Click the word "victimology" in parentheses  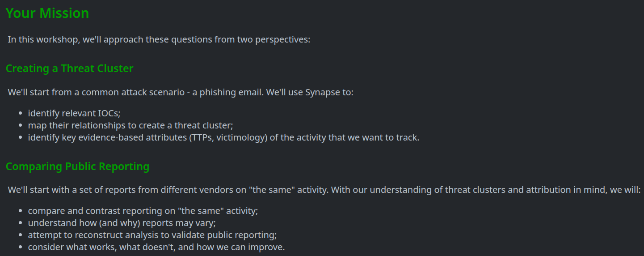242,137
